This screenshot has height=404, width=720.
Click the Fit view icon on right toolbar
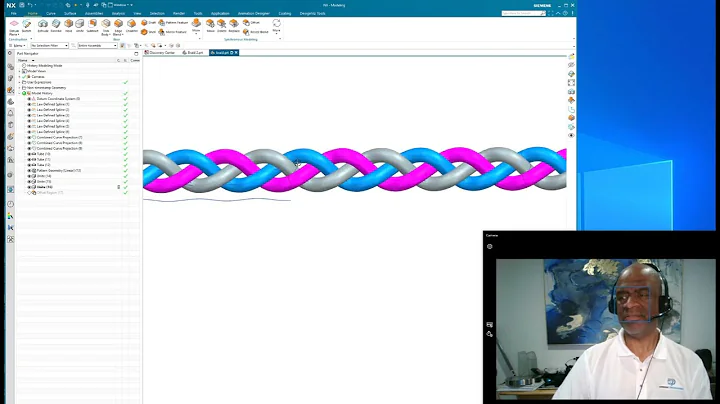coord(571,83)
